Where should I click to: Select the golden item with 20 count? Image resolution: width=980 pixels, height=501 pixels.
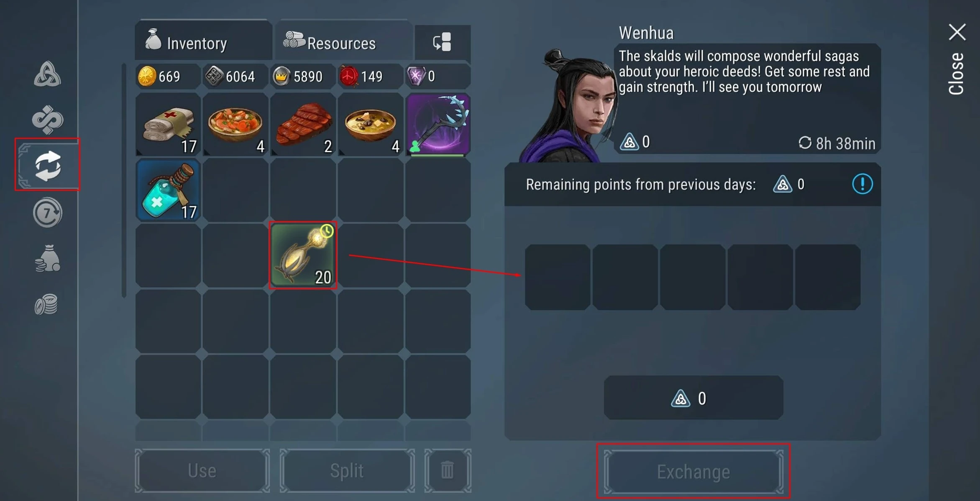coord(303,255)
